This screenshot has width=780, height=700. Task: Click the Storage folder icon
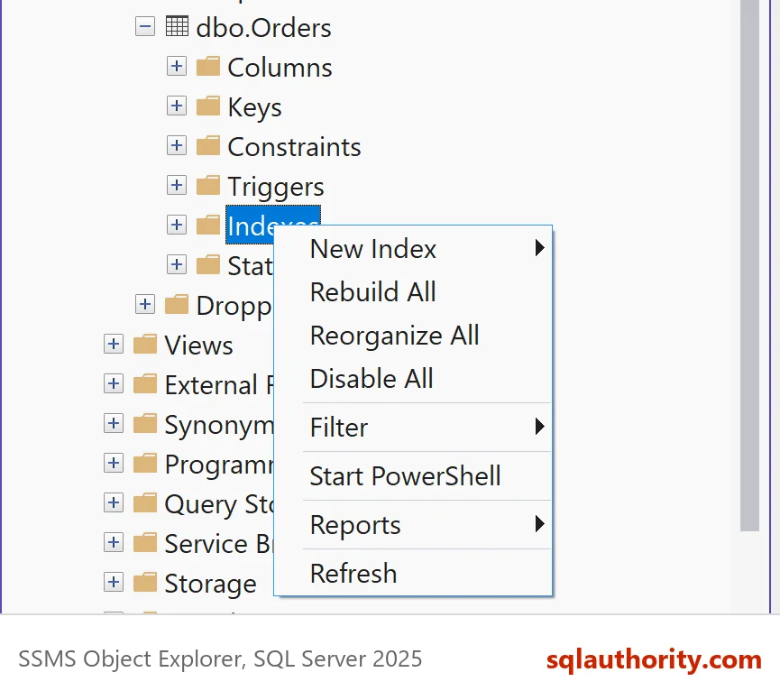(145, 582)
